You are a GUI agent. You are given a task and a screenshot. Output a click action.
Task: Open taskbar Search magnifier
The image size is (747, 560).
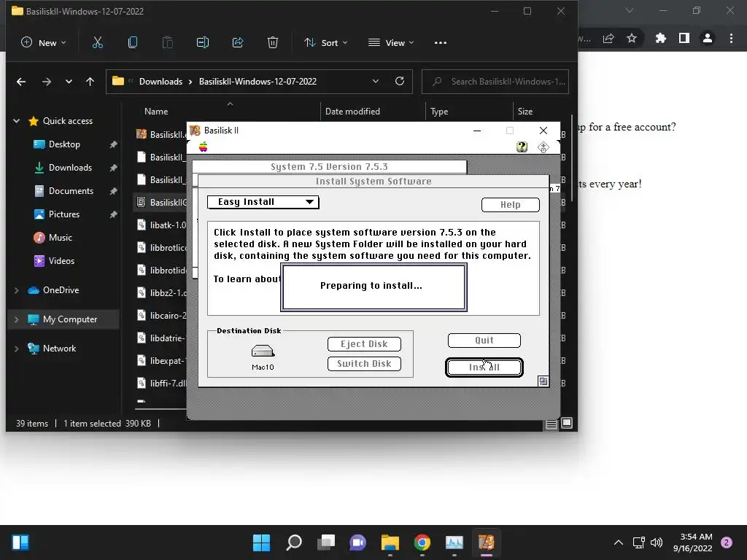(x=294, y=542)
